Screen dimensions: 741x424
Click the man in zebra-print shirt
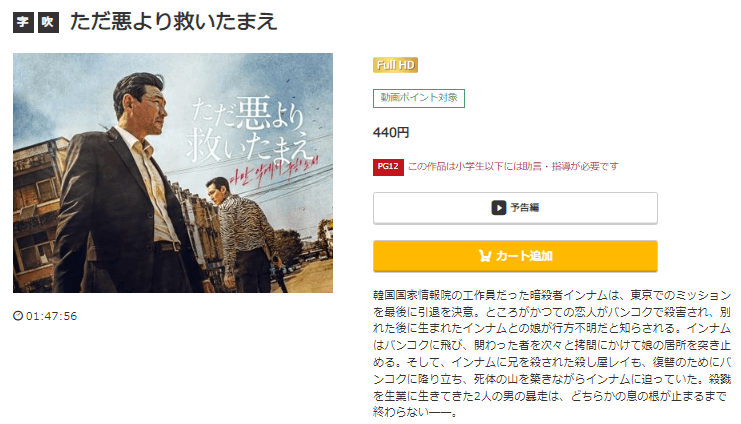(x=246, y=235)
